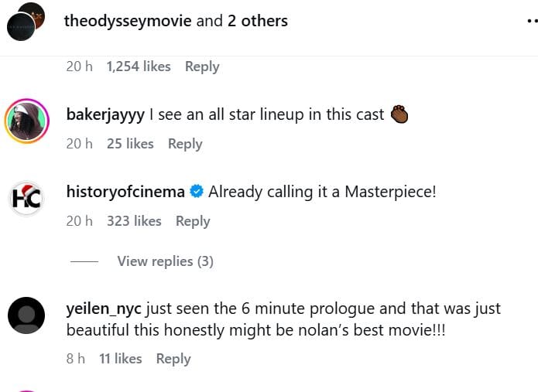Reply to bakerjayyy's comment
Viewport: 538px width, 392px height.
point(184,144)
